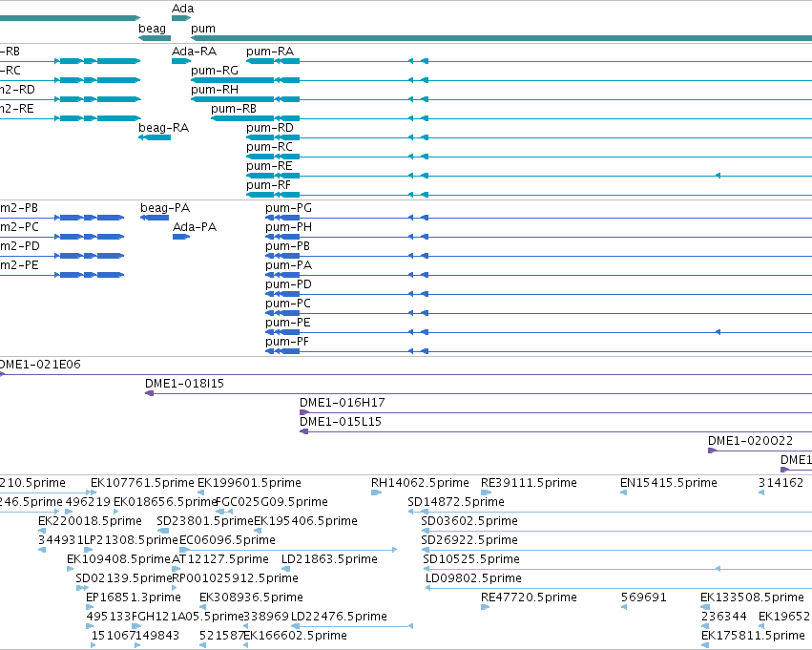Click the Ada gene label
The height and width of the screenshot is (650, 812).
pyautogui.click(x=183, y=9)
